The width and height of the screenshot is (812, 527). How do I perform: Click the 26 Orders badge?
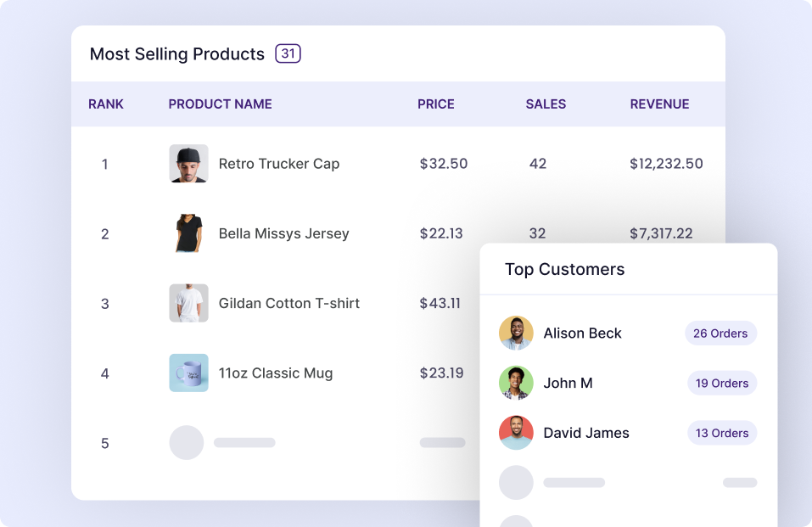tap(720, 334)
